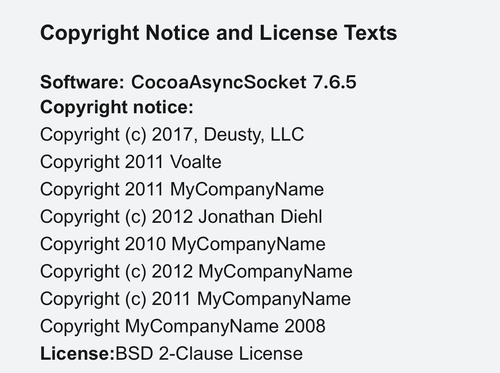Click the word CocoaAsyncSocket
Viewport: 500px width, 373px height.
click(x=219, y=82)
